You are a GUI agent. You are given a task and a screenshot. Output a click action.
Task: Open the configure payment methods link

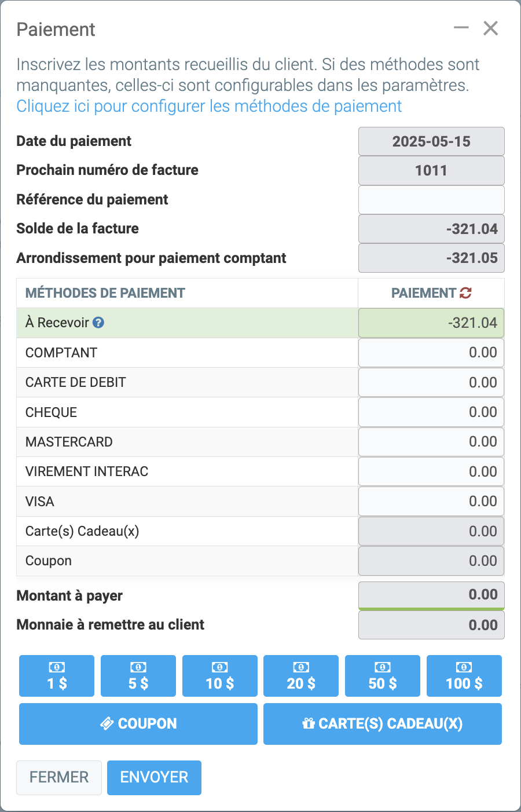(x=209, y=106)
